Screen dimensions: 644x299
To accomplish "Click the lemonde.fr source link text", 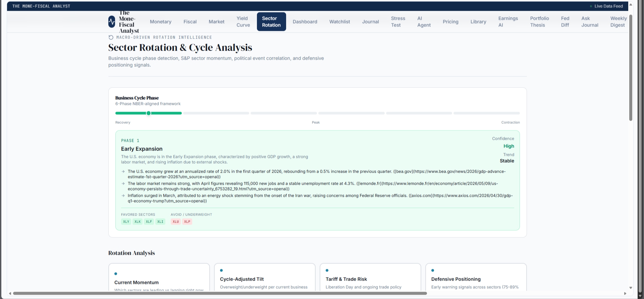I will pyautogui.click(x=313, y=186).
